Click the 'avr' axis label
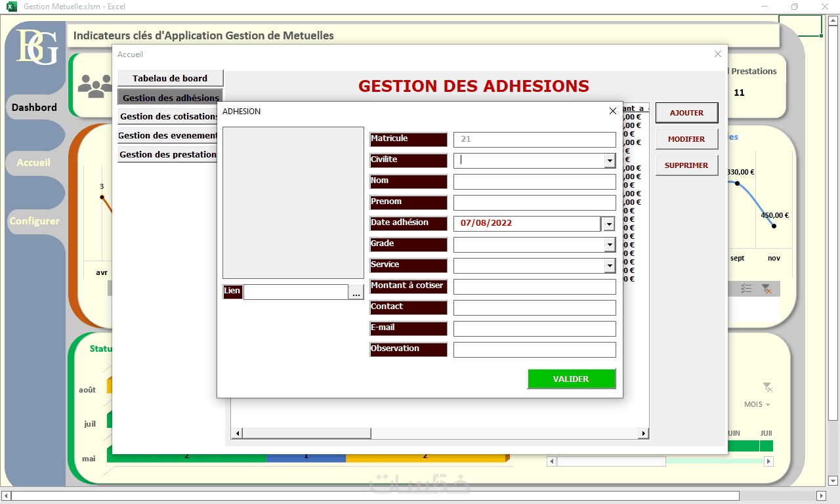This screenshot has height=504, width=840. click(x=102, y=272)
